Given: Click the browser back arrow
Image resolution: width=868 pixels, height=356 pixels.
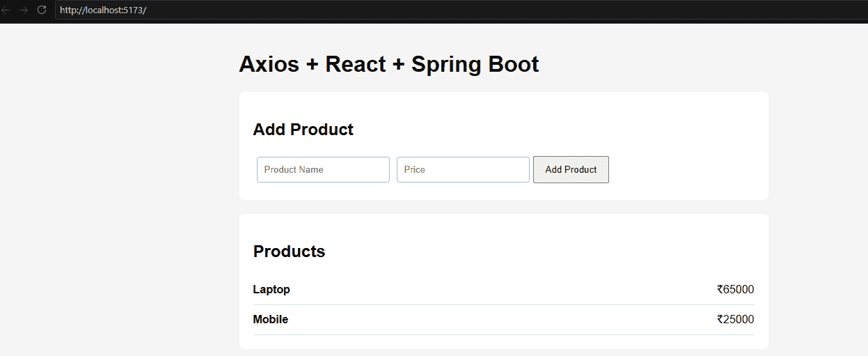Looking at the screenshot, I should [x=6, y=10].
